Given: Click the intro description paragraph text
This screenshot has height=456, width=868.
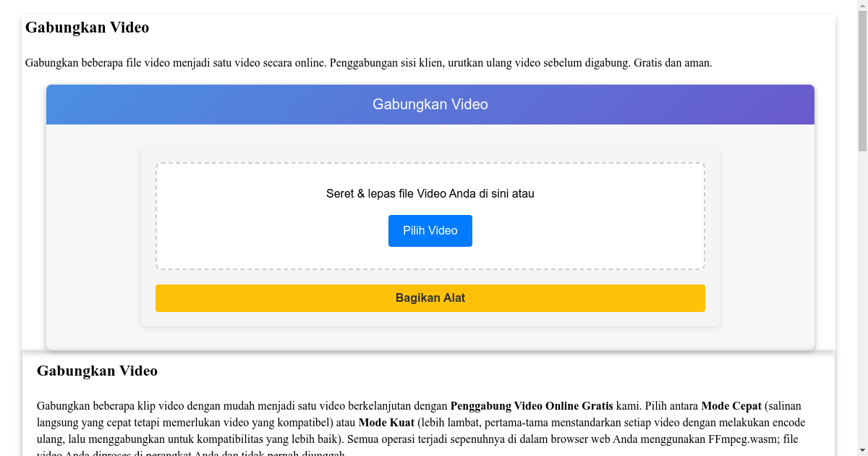Looking at the screenshot, I should coord(369,63).
